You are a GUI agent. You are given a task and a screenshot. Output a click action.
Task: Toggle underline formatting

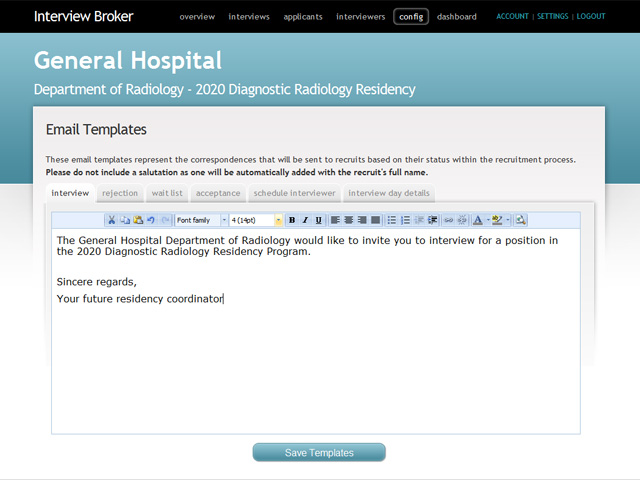pyautogui.click(x=318, y=220)
